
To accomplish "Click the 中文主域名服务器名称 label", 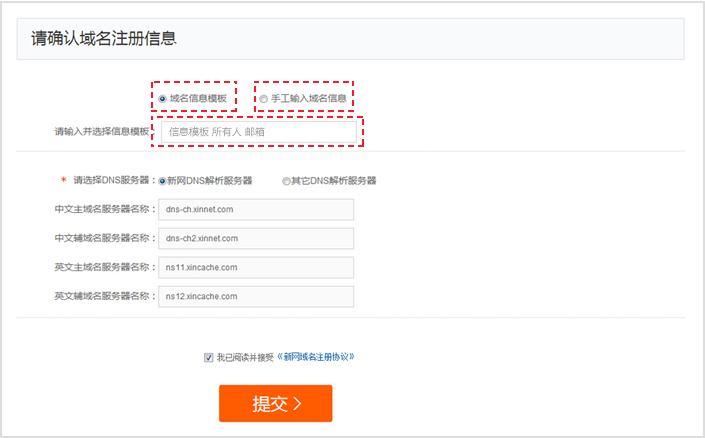I will point(104,210).
